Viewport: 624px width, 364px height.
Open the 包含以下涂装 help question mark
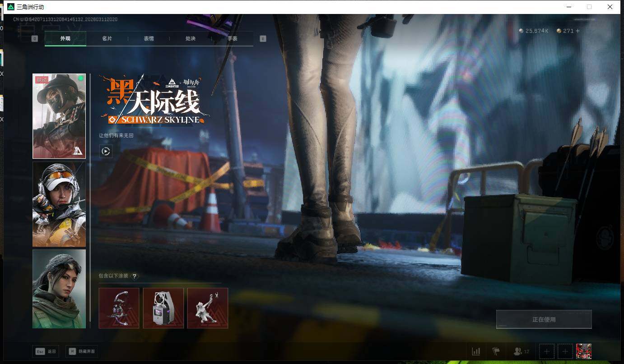pos(134,276)
